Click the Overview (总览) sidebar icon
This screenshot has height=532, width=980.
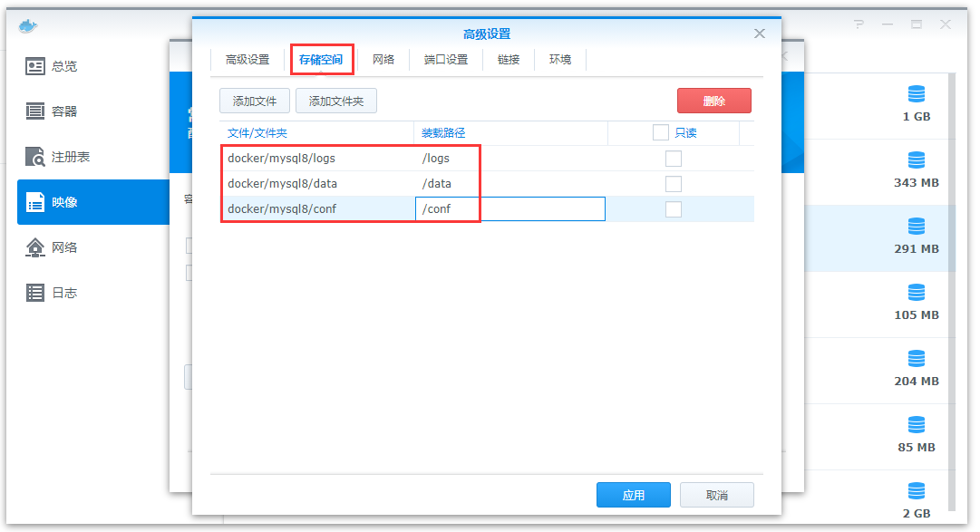(35, 66)
